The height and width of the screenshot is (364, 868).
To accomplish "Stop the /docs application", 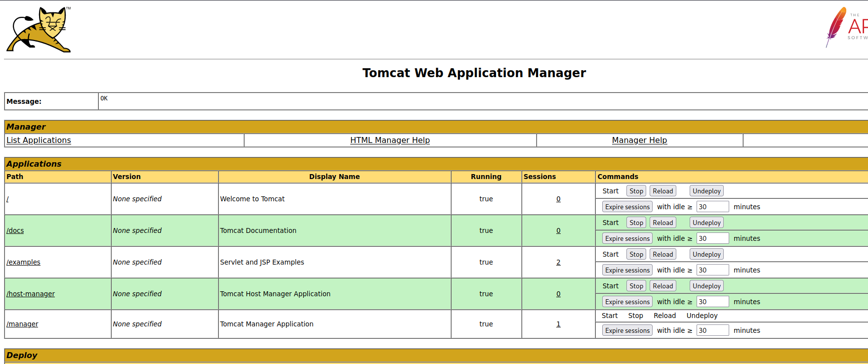I will tap(636, 223).
